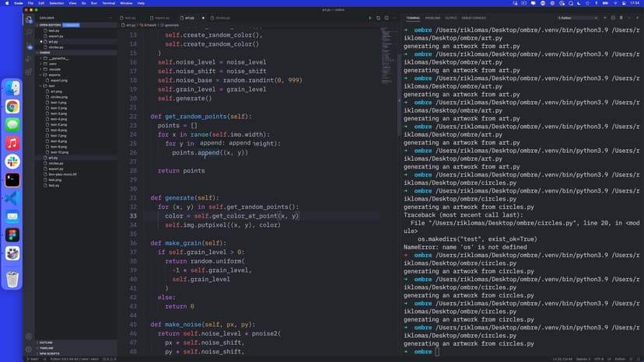Open circles.py from Open Editors list
Image resolution: width=644 pixels, height=362 pixels.
[x=55, y=47]
